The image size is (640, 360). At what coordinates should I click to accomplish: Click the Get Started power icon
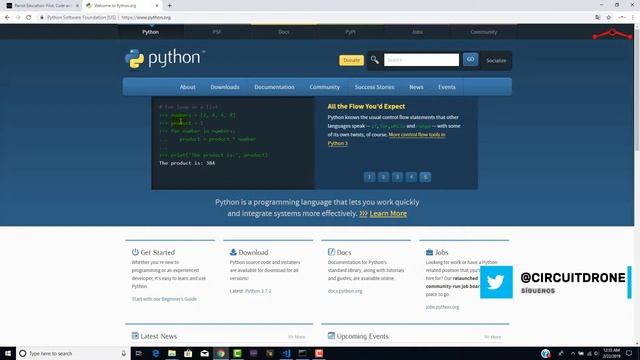pos(135,252)
